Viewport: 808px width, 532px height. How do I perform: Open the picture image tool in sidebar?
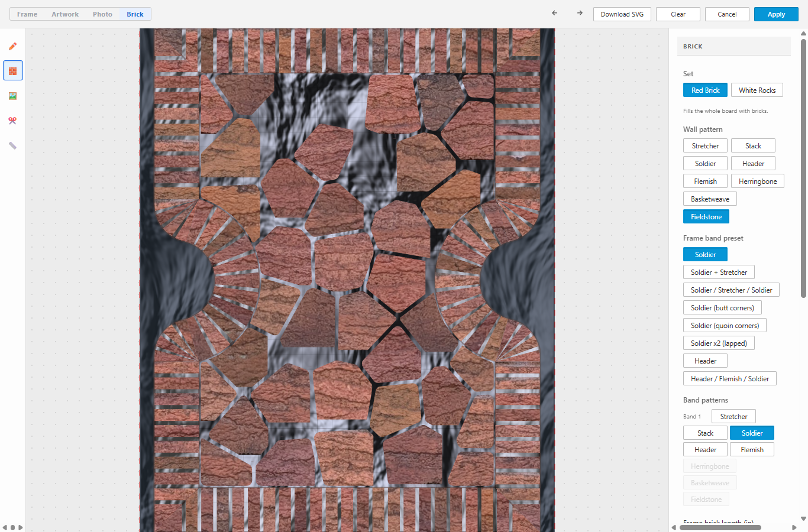point(12,96)
